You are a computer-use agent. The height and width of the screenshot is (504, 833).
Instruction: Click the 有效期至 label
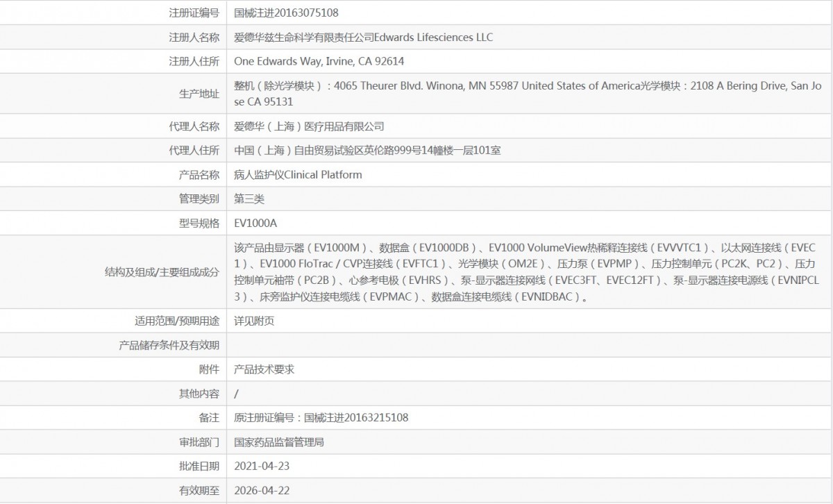point(199,490)
